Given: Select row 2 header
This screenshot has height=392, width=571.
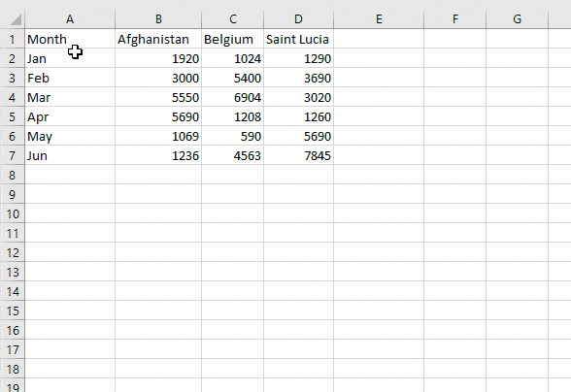Looking at the screenshot, I should tap(13, 58).
